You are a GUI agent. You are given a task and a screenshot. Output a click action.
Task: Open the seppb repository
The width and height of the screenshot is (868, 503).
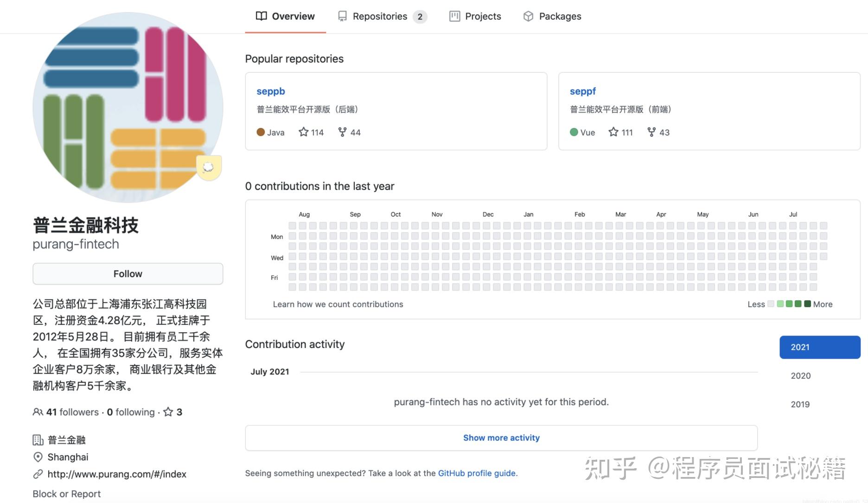[x=271, y=91]
